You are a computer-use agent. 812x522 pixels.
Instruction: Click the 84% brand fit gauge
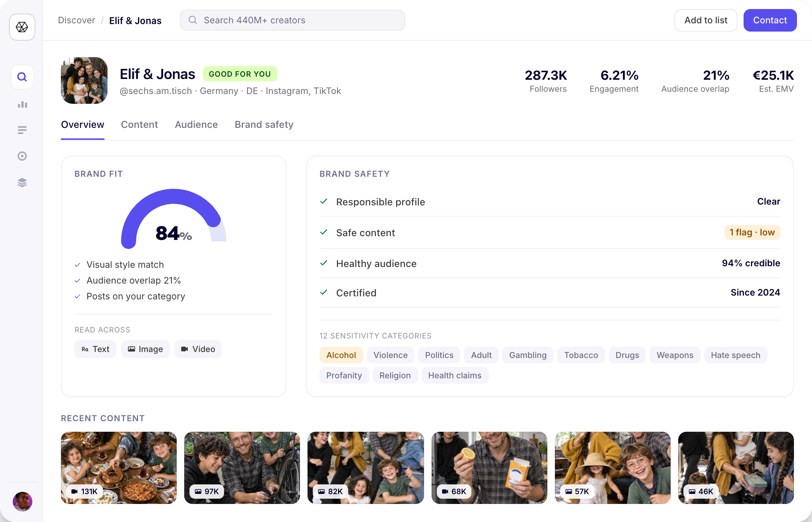click(174, 219)
